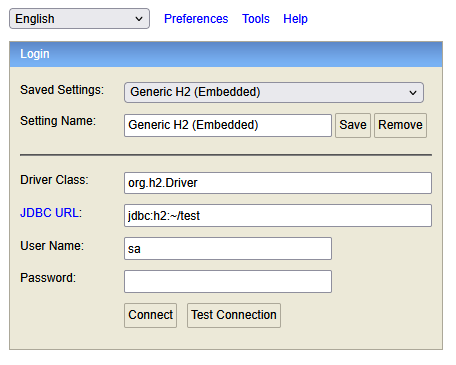Image resolution: width=456 pixels, height=365 pixels.
Task: Open the Tools link
Action: [x=256, y=19]
